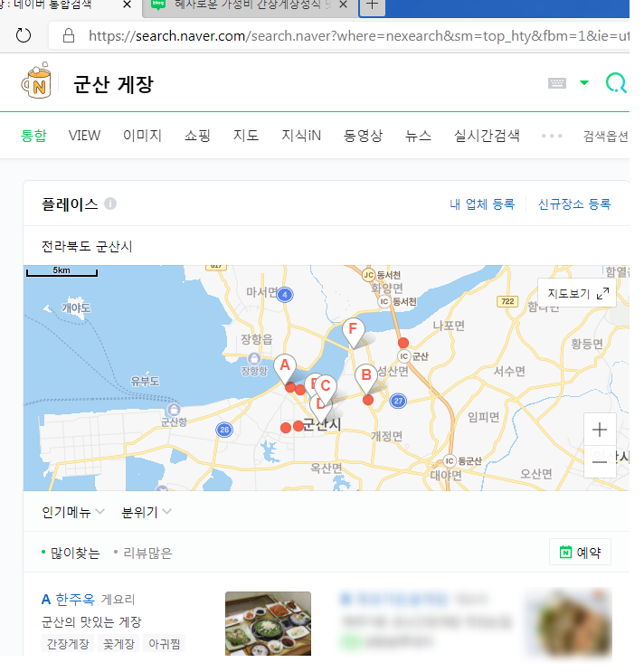Image resolution: width=644 pixels, height=672 pixels.
Task: Select the 이미지 search tab
Action: coord(142,136)
